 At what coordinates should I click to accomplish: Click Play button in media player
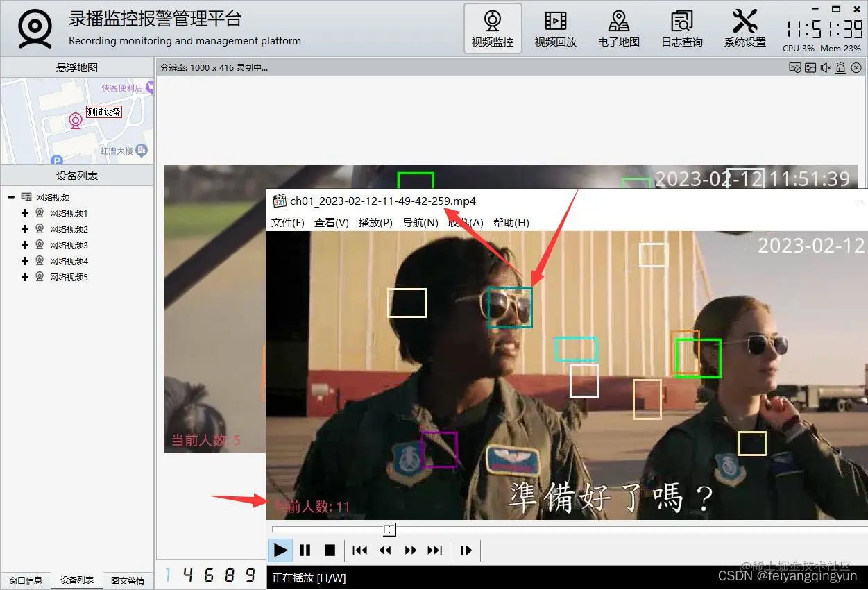point(280,550)
